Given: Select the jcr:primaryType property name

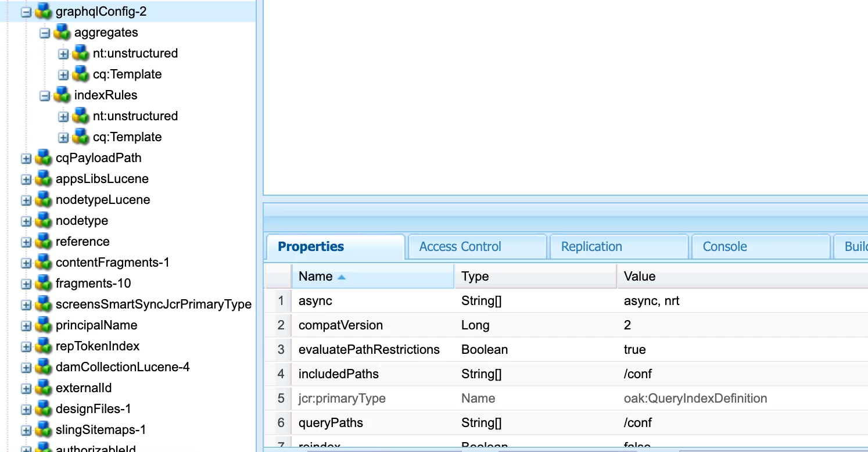Looking at the screenshot, I should 342,399.
